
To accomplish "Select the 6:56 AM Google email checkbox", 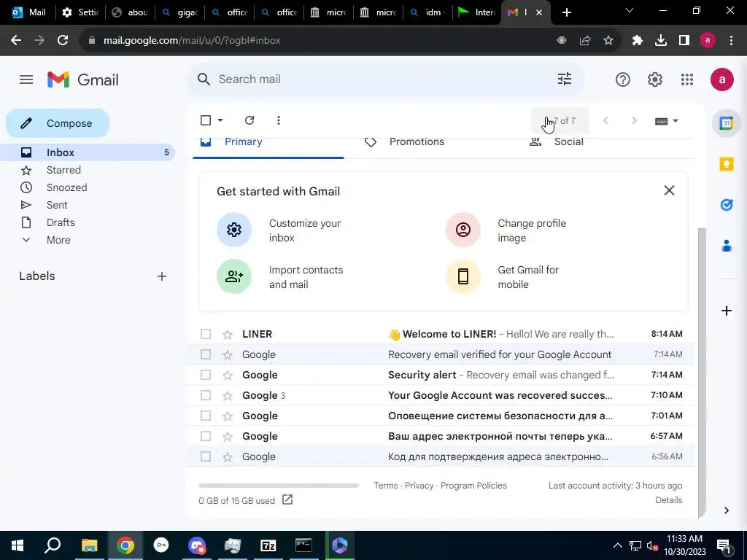I will click(206, 456).
